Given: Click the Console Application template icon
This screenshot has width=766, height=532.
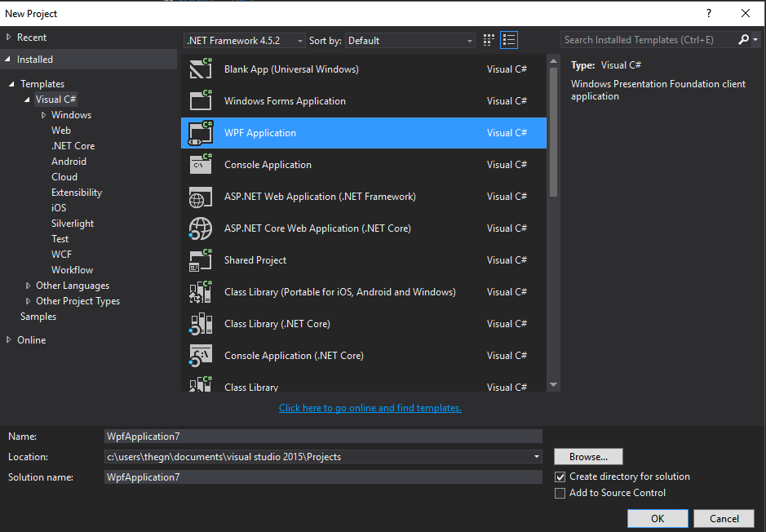Looking at the screenshot, I should 201,165.
